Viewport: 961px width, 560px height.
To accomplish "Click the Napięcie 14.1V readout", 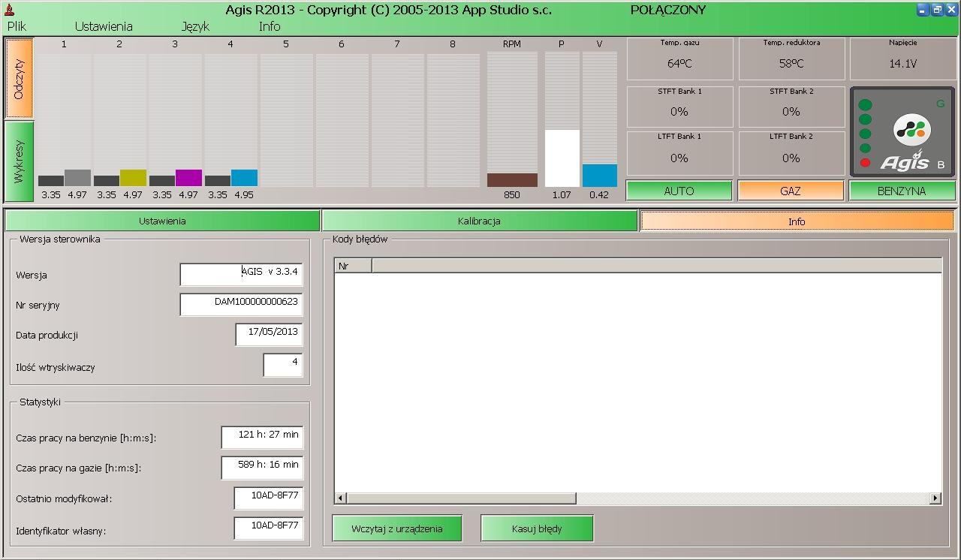I will (x=902, y=59).
